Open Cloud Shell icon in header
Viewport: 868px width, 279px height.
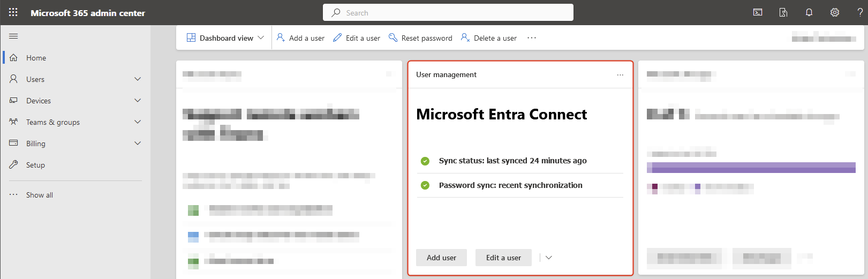758,12
